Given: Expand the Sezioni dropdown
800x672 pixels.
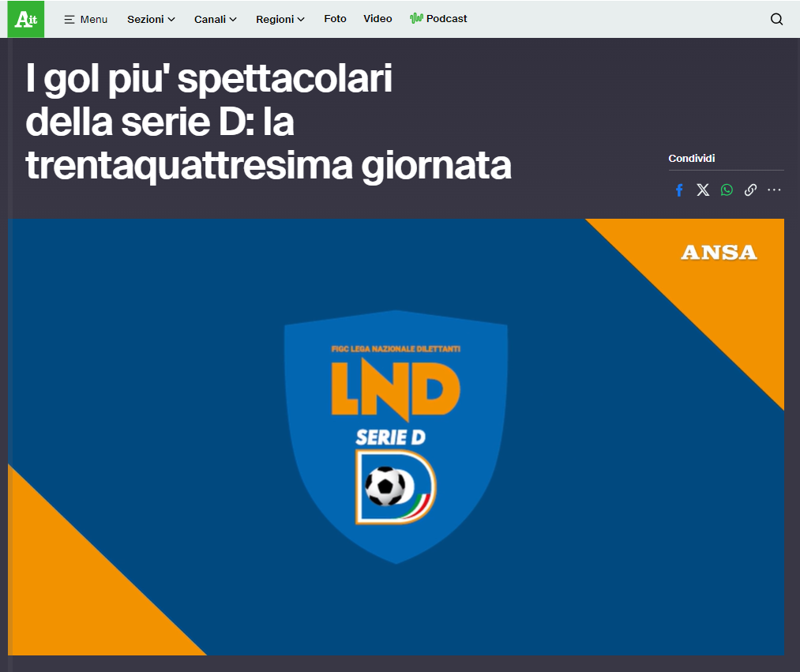Looking at the screenshot, I should click(x=151, y=20).
